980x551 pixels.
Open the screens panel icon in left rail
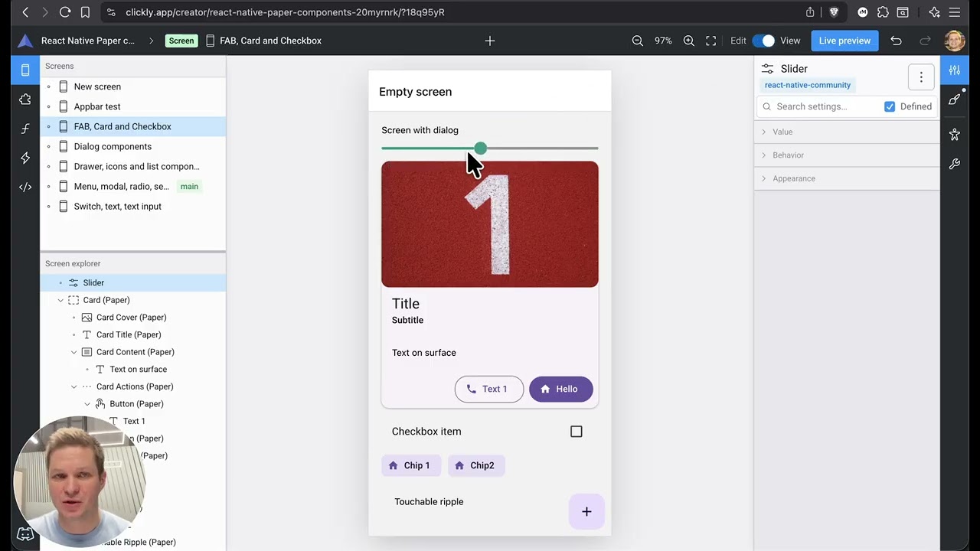point(25,70)
